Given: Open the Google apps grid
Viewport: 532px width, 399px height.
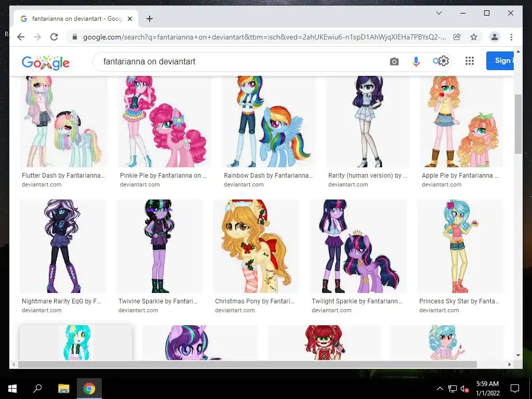Looking at the screenshot, I should 470,61.
